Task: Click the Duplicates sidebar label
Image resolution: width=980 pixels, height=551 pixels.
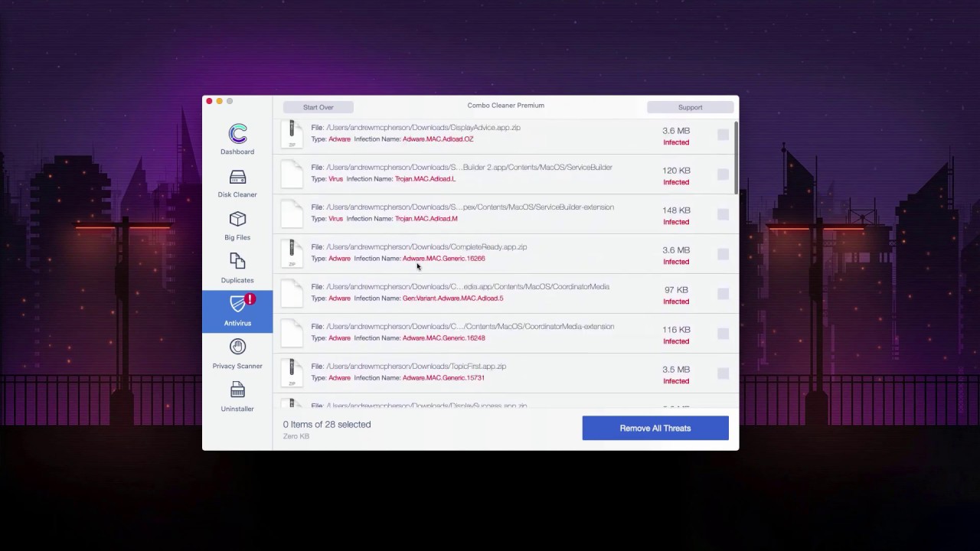Action: pyautogui.click(x=237, y=280)
